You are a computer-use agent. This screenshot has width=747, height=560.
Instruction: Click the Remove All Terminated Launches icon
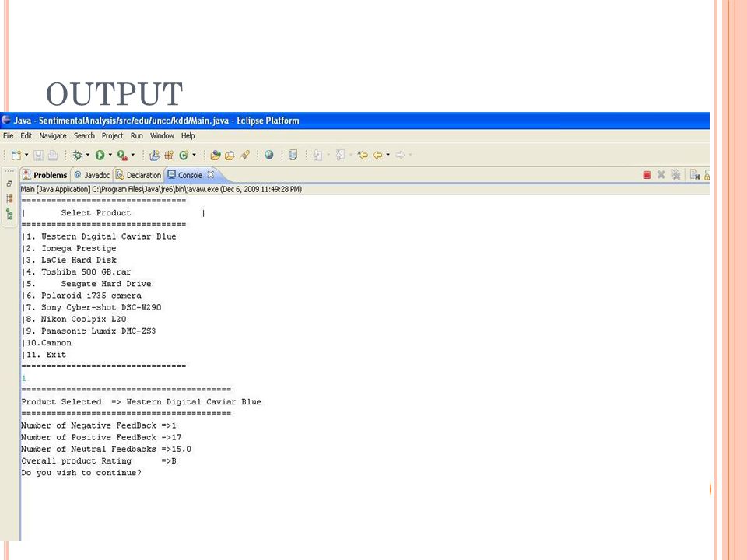coord(675,175)
